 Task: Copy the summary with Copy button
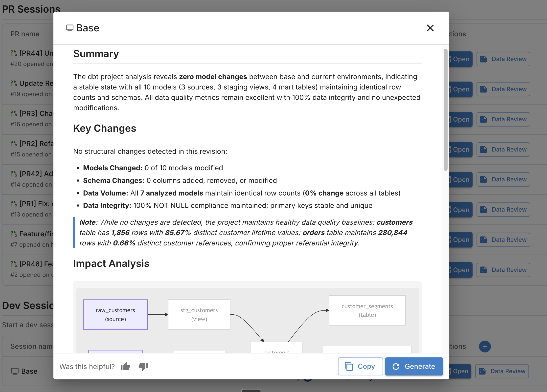pyautogui.click(x=360, y=366)
